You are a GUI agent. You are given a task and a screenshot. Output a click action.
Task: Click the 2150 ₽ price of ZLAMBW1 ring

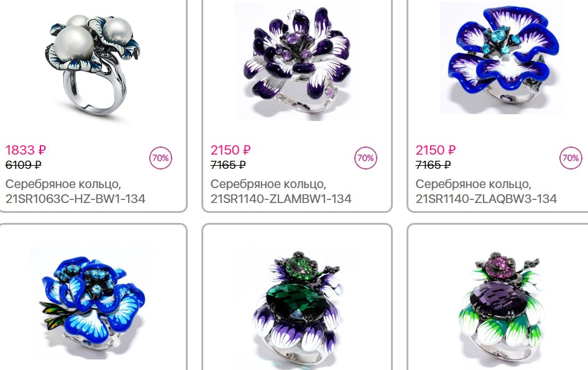pos(230,150)
